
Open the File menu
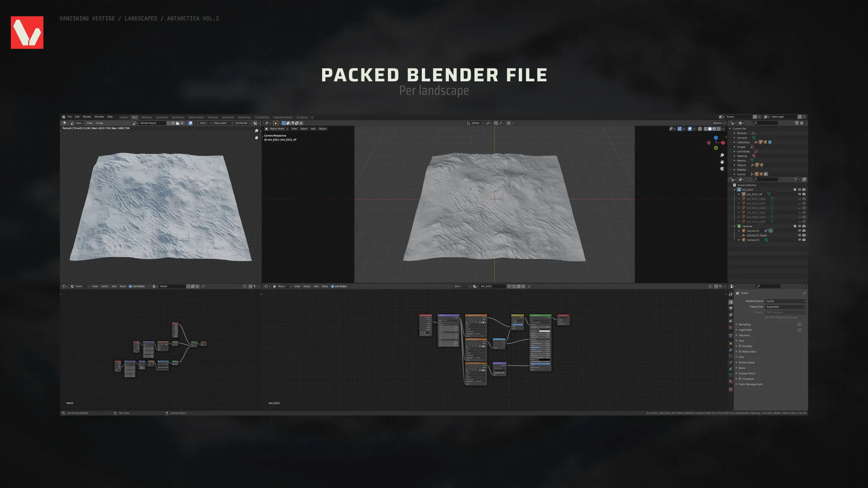point(70,117)
